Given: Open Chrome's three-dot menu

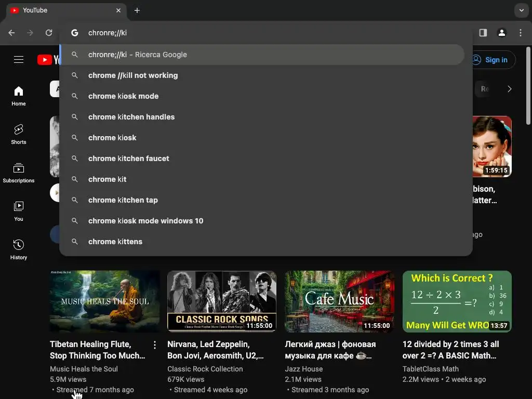Looking at the screenshot, I should tap(521, 33).
